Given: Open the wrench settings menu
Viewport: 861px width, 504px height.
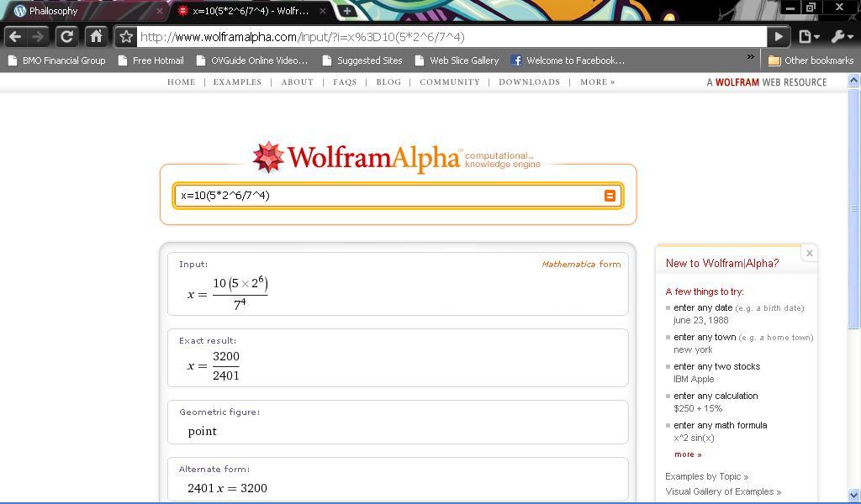Looking at the screenshot, I should 841,37.
